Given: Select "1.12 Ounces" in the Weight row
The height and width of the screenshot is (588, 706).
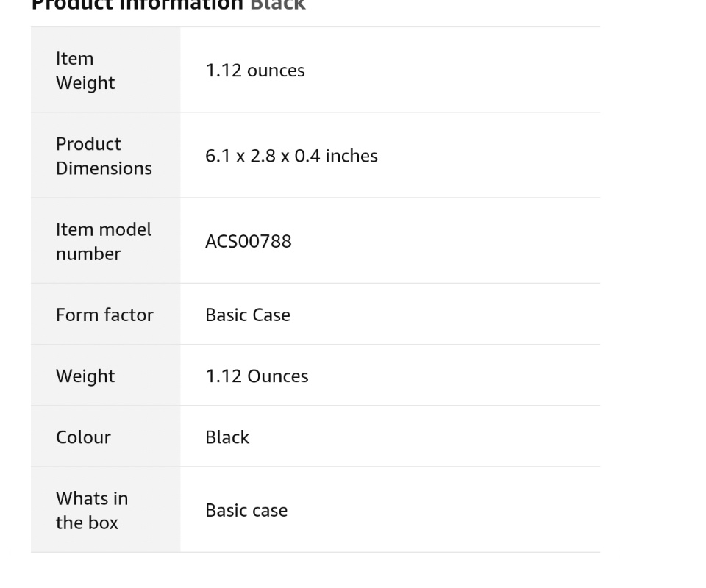Looking at the screenshot, I should (257, 376).
